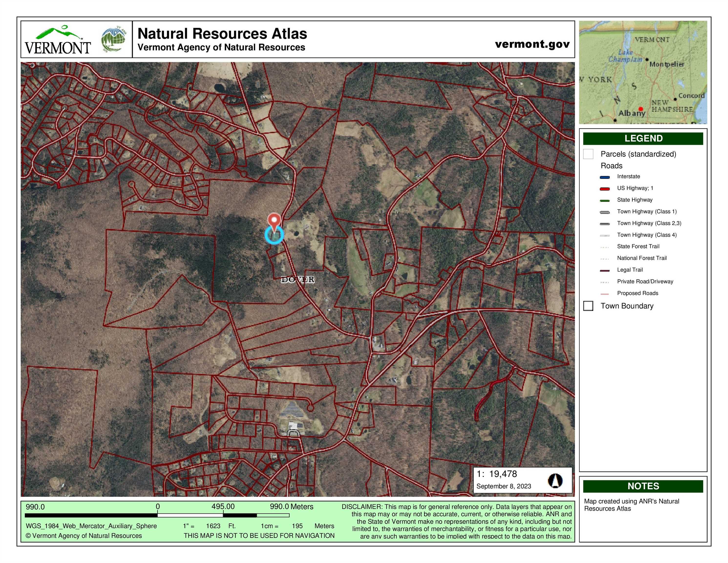The height and width of the screenshot is (563, 728).
Task: Click the vermont.gov link text
Action: (x=532, y=44)
